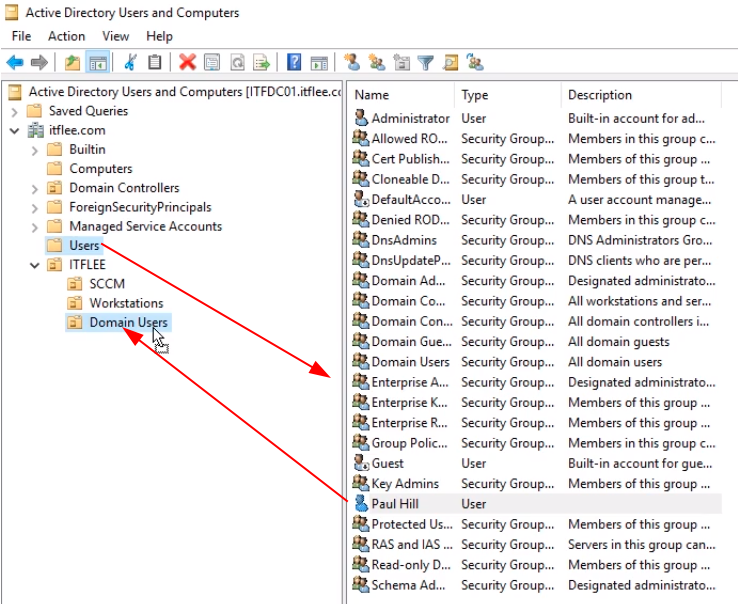738x604 pixels.
Task: Open the blue Help question mark icon
Action: [294, 62]
